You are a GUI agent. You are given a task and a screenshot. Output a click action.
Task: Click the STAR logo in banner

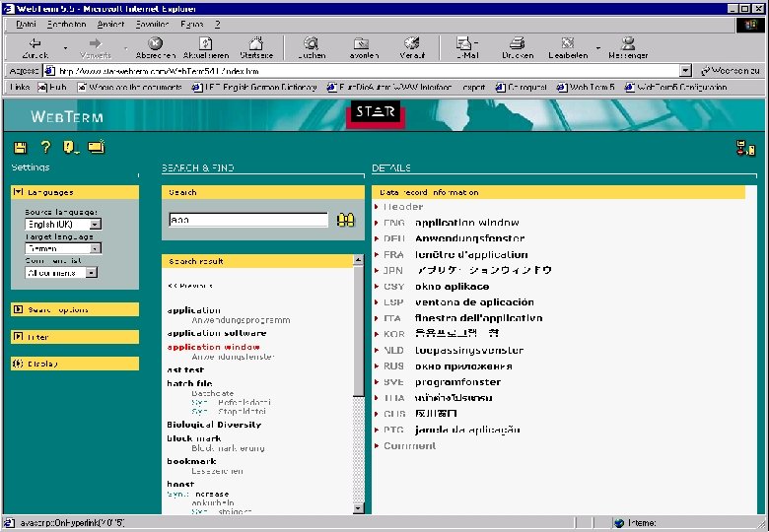[376, 113]
